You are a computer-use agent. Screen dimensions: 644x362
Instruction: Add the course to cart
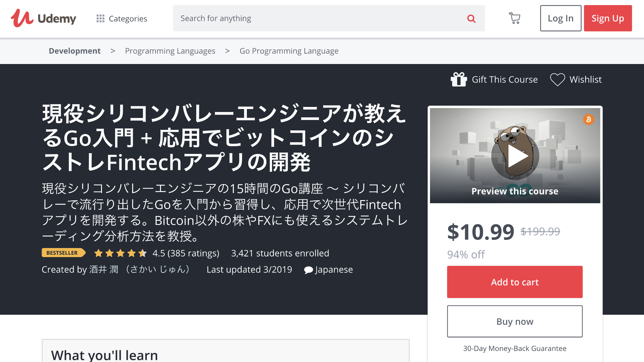pos(515,282)
